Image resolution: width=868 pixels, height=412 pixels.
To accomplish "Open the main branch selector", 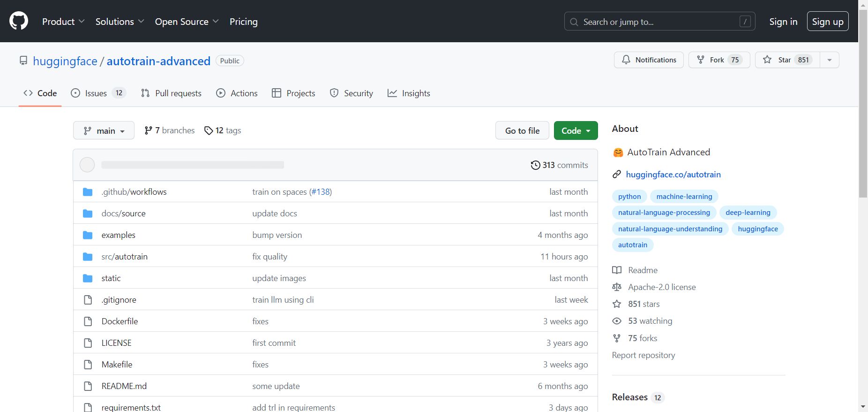I will coord(104,130).
